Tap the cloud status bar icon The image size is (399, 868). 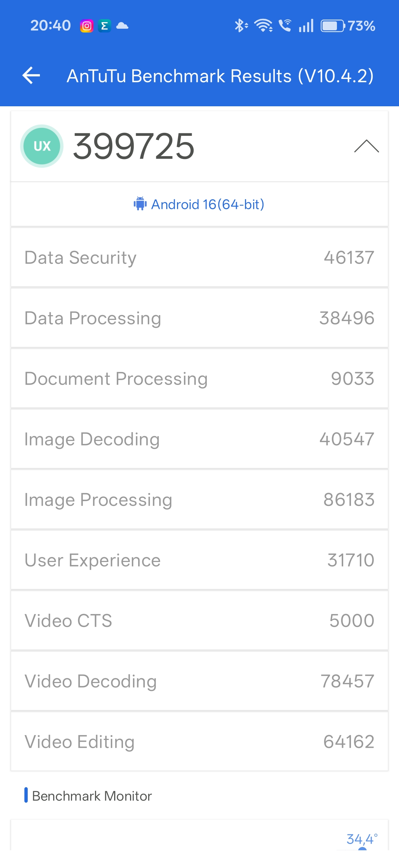122,26
